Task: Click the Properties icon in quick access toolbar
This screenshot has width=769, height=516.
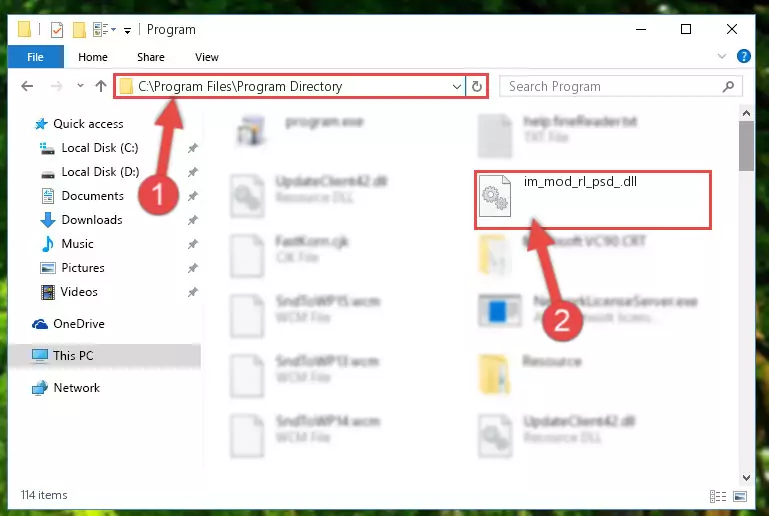Action: coord(57,30)
